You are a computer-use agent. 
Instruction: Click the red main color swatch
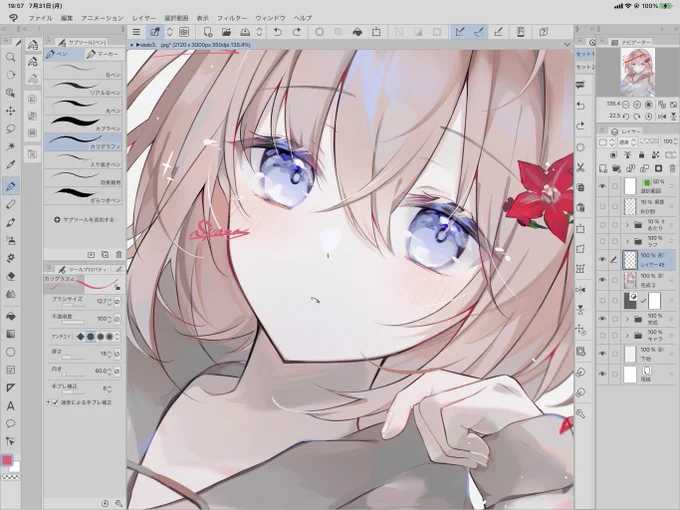7,460
